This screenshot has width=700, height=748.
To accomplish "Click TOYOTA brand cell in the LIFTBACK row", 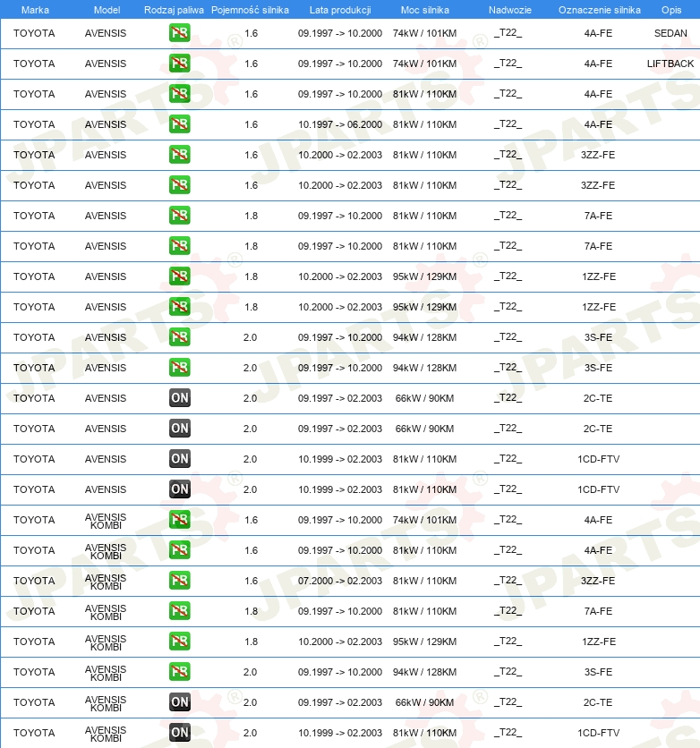I will pyautogui.click(x=34, y=64).
